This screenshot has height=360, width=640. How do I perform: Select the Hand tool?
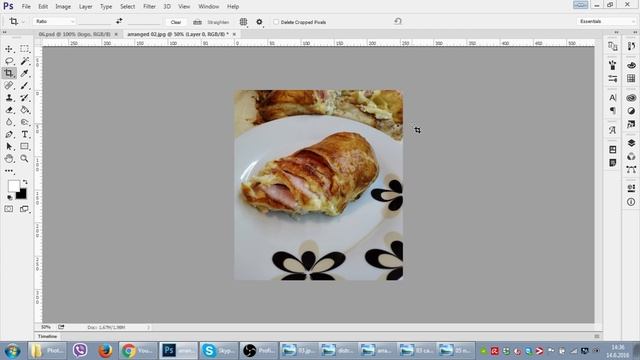point(9,158)
